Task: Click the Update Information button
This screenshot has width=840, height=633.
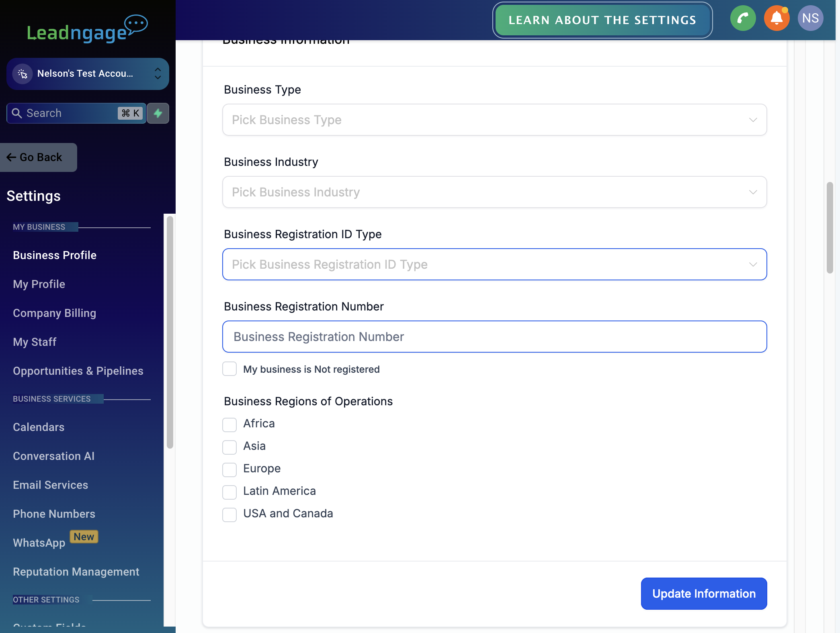Action: tap(704, 594)
